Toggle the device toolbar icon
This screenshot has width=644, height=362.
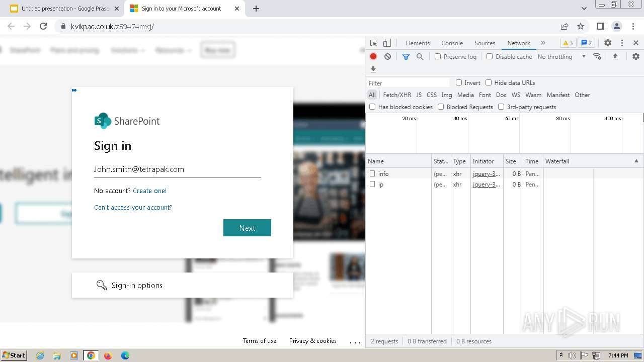coord(387,43)
